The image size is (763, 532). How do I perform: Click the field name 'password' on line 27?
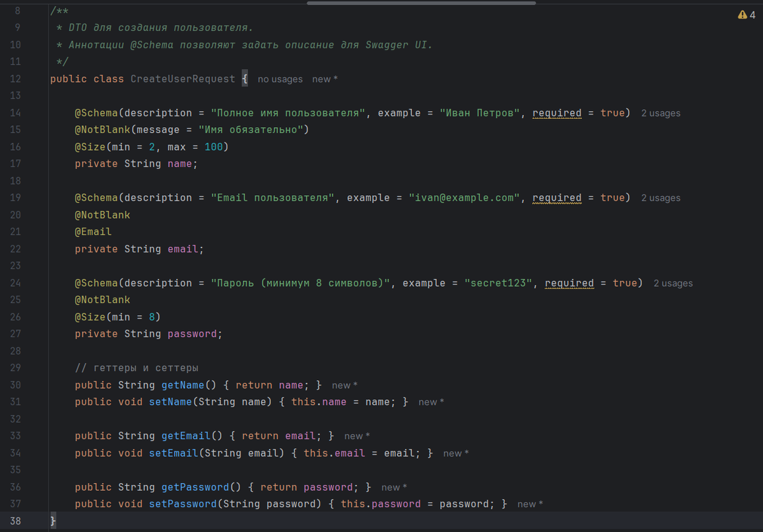click(x=192, y=334)
